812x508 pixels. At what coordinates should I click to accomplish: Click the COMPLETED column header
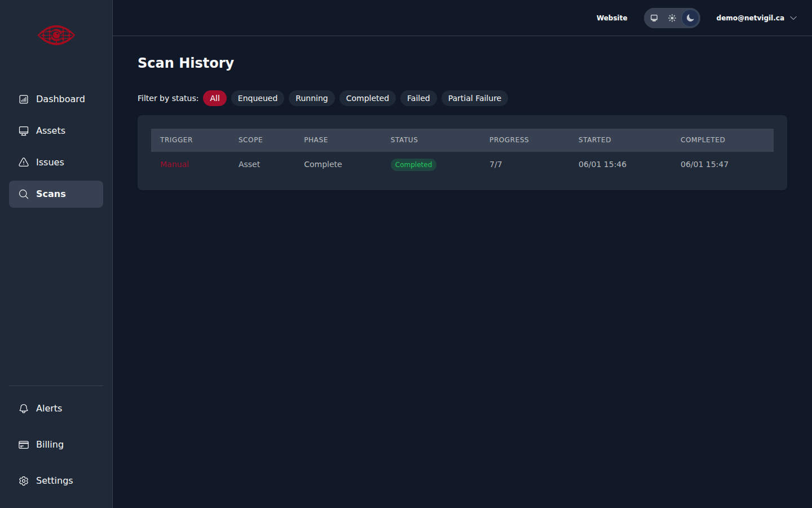703,140
